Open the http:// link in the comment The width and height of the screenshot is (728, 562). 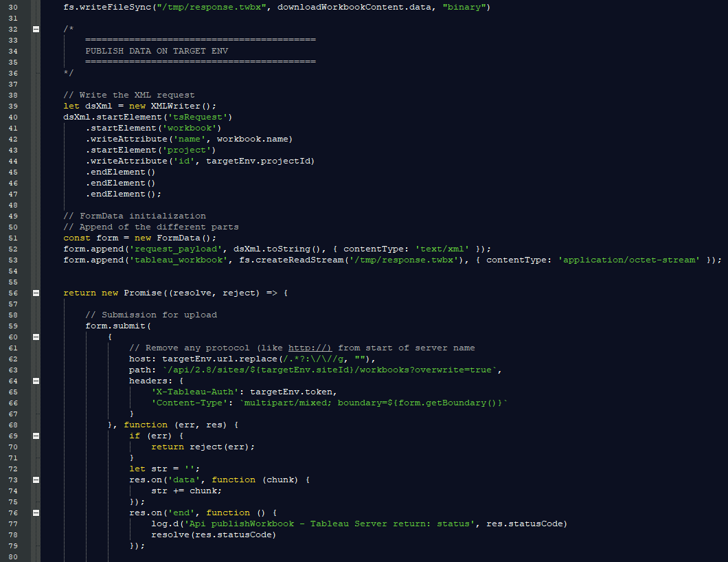click(x=310, y=348)
